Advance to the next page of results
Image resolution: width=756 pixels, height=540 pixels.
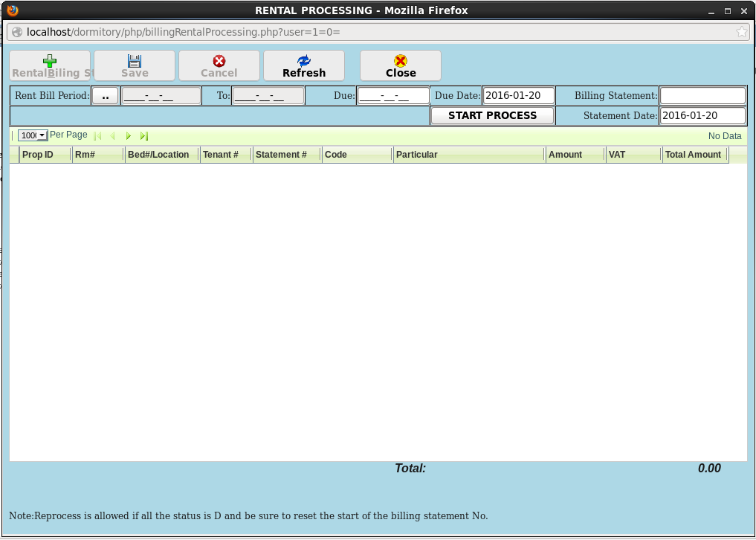[129, 136]
